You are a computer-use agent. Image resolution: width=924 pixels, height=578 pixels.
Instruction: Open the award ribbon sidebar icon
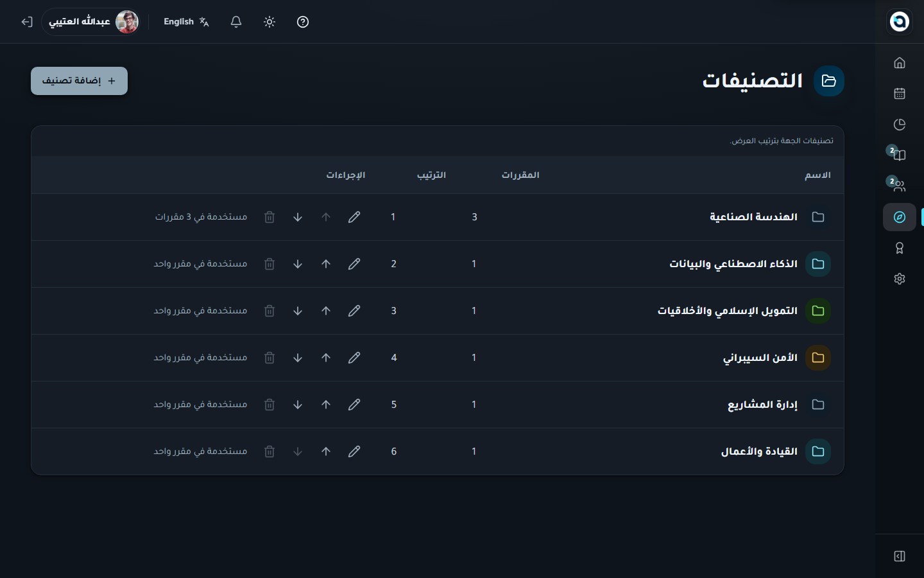click(900, 248)
